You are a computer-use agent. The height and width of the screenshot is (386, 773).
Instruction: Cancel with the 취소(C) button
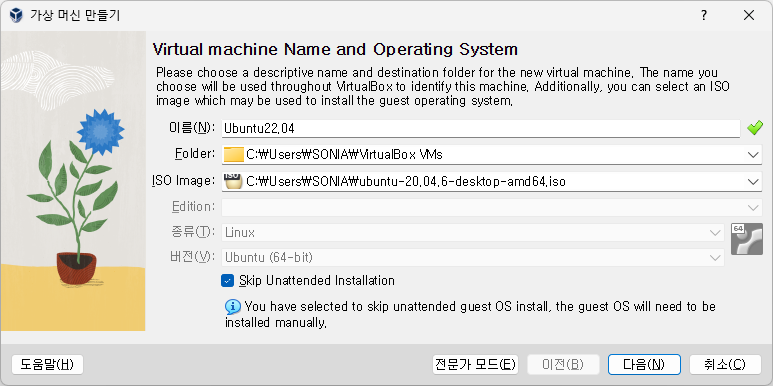725,365
